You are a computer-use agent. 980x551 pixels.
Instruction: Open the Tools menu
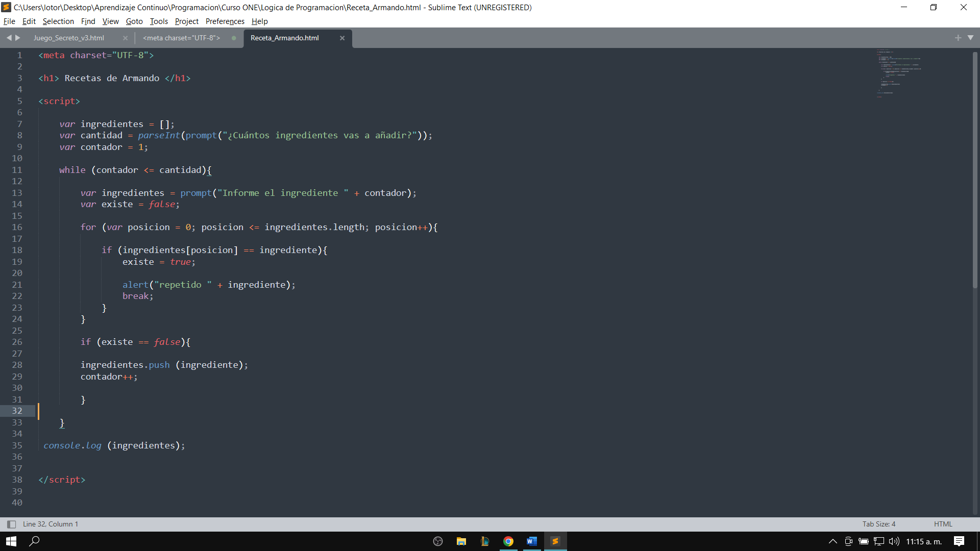point(159,21)
